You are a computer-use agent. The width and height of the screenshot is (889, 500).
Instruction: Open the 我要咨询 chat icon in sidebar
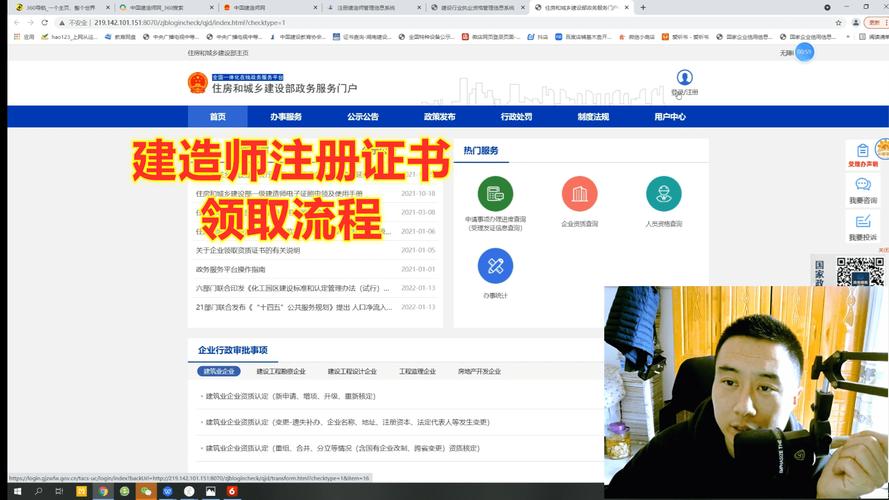[863, 185]
